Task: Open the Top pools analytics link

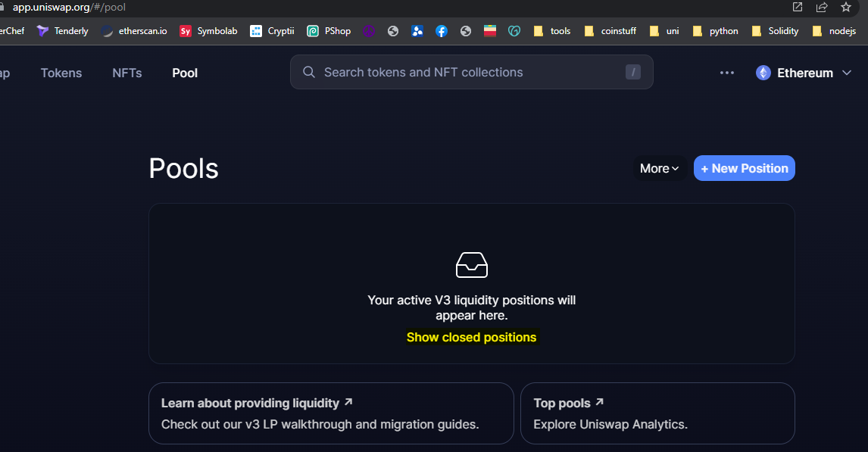Action: click(x=569, y=403)
